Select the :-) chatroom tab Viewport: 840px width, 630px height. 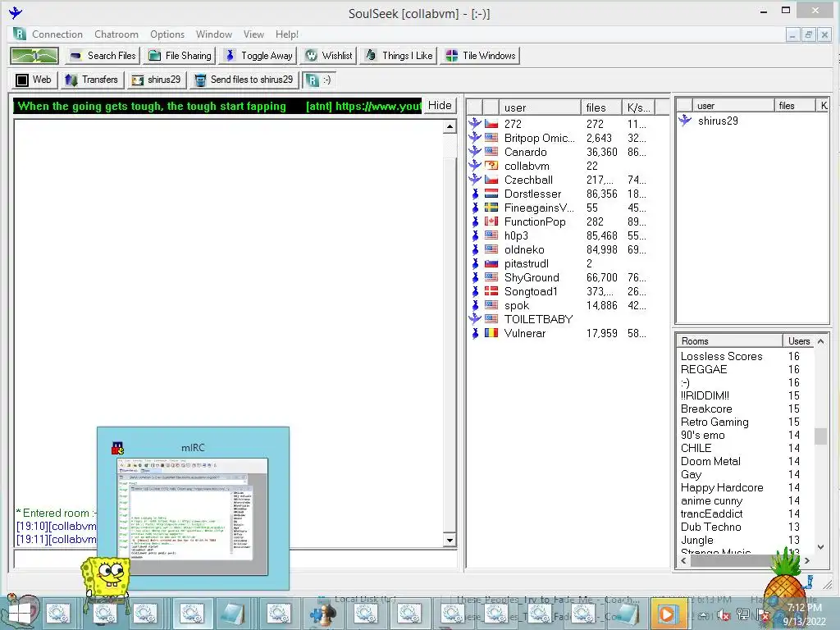click(x=319, y=80)
